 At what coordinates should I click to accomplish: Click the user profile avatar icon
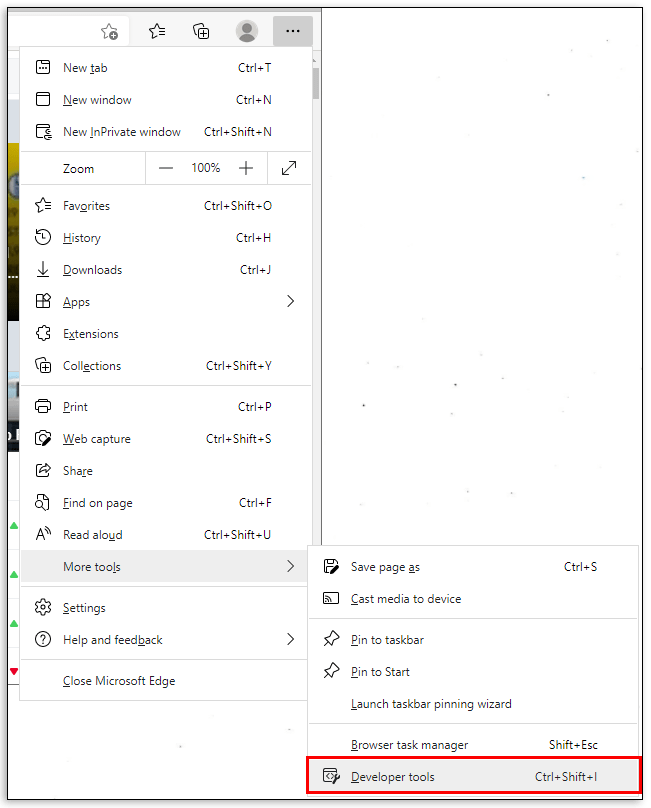tap(247, 32)
